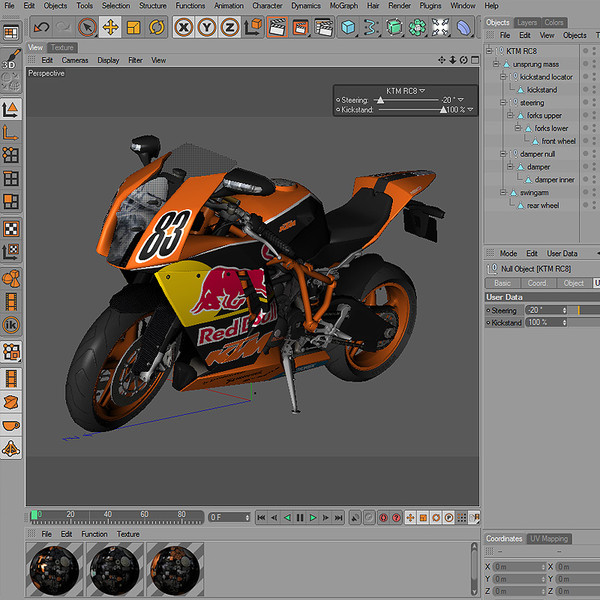Add a Cube primitive object

(348, 28)
